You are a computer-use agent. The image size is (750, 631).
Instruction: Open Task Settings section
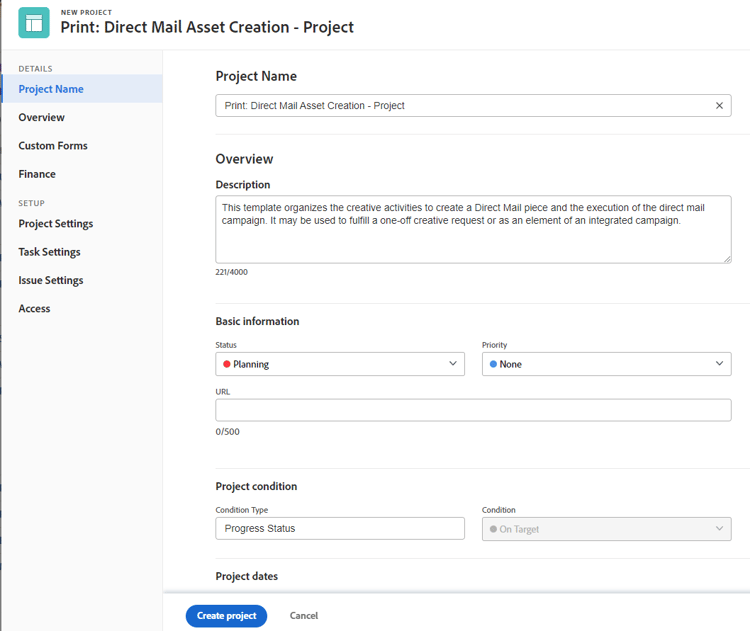[49, 252]
